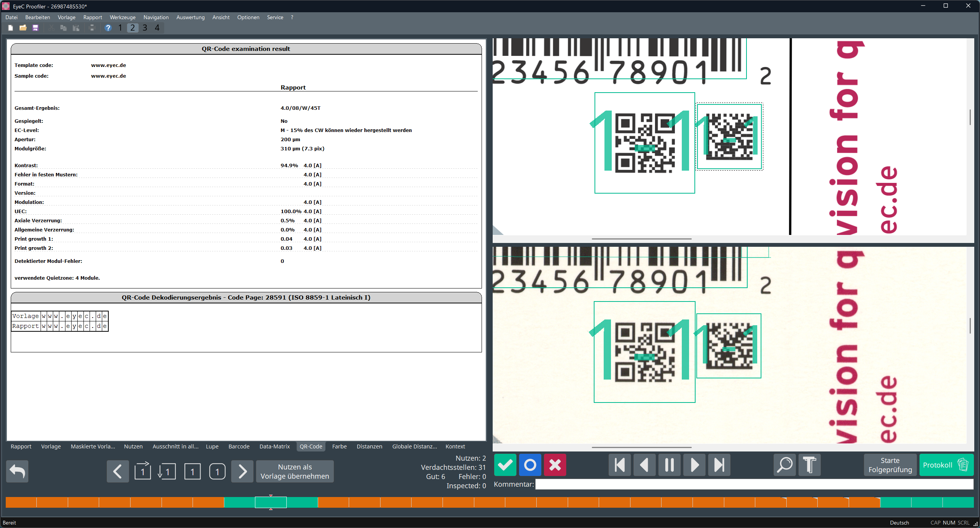Open the Protokoll report
Viewport: 980px width, 528px height.
tap(946, 465)
